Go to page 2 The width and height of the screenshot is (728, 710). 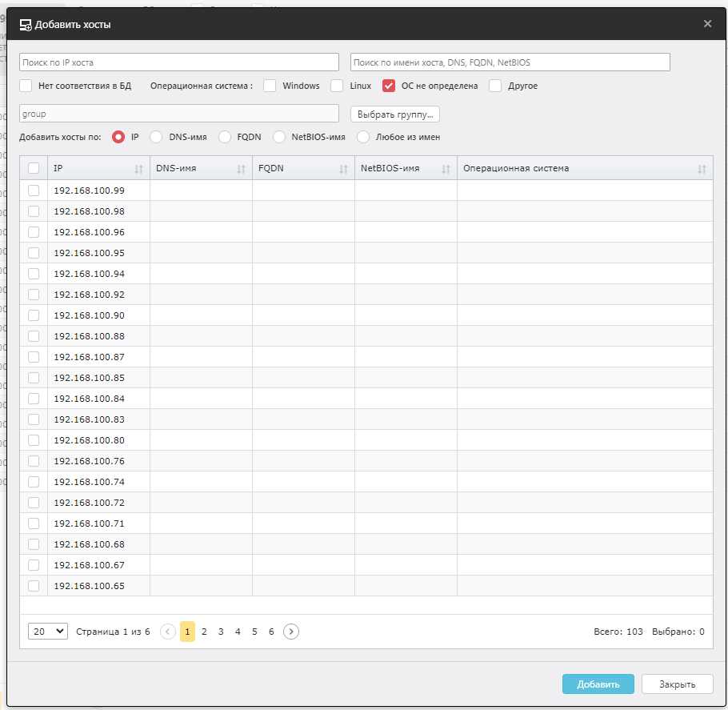click(x=204, y=632)
